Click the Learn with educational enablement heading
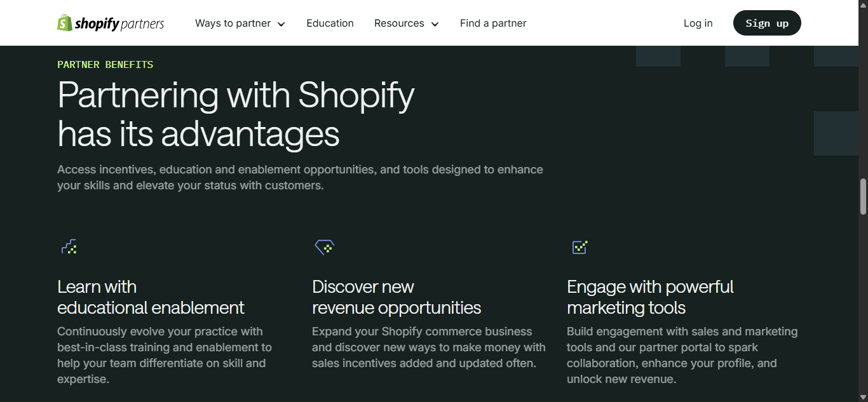Viewport: 868px width, 402px height. 151,297
